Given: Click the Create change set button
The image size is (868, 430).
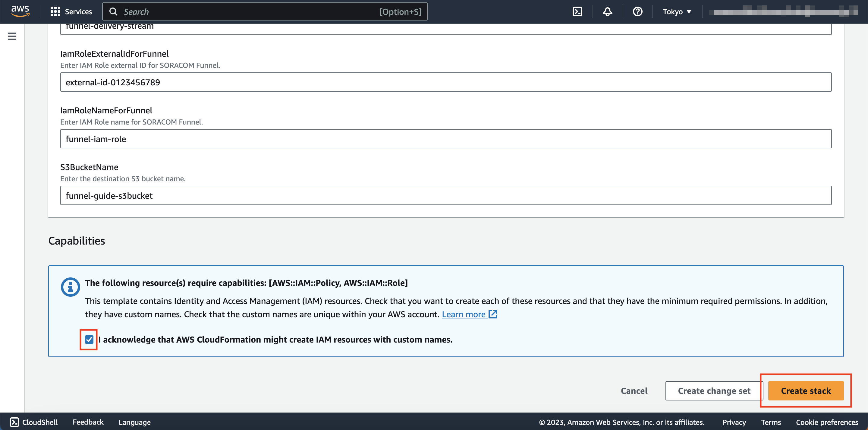Looking at the screenshot, I should pos(714,390).
